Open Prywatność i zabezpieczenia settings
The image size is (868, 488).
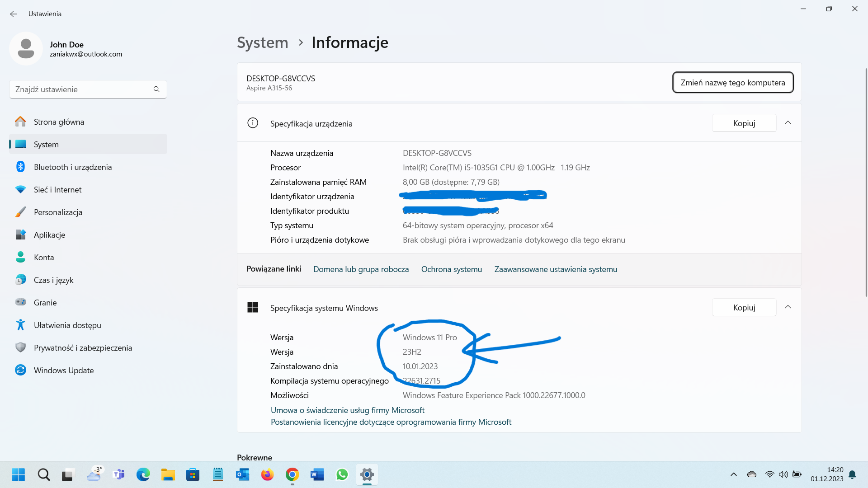click(x=88, y=347)
